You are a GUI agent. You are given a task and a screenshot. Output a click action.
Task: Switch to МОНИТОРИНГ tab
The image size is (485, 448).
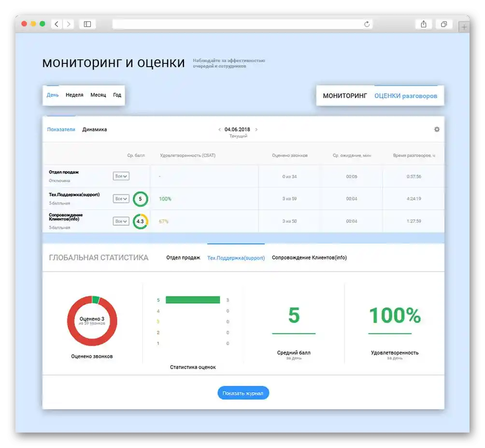(x=345, y=96)
